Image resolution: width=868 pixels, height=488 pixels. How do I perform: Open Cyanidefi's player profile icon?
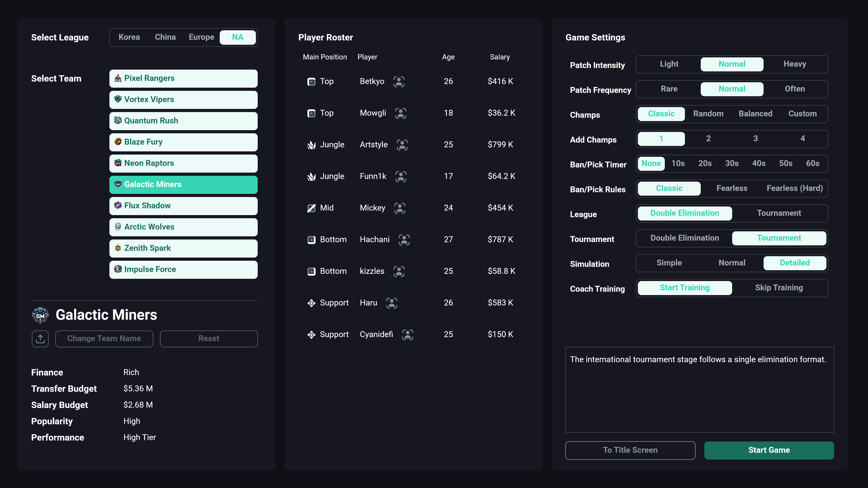tap(407, 335)
